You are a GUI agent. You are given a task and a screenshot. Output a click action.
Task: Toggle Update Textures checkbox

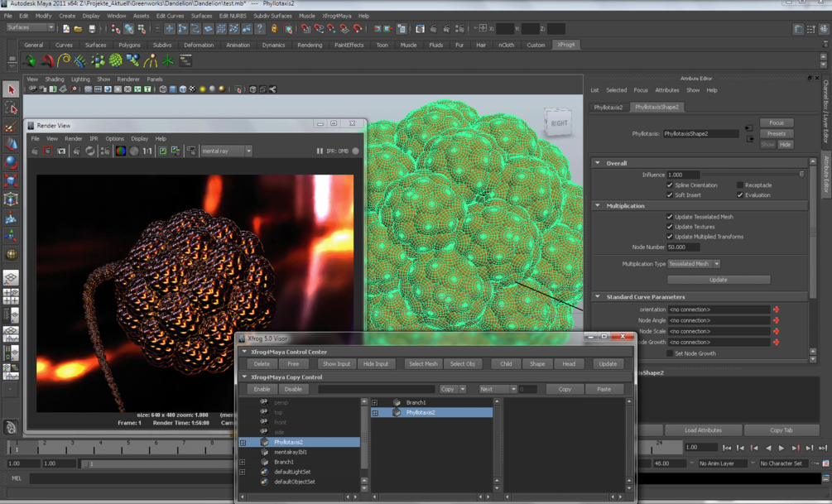click(670, 227)
